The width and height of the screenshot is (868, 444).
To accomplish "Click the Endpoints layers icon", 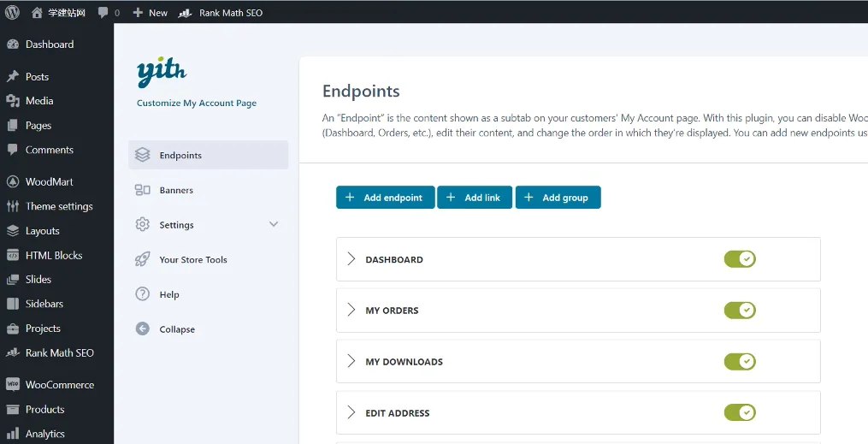I will [142, 155].
